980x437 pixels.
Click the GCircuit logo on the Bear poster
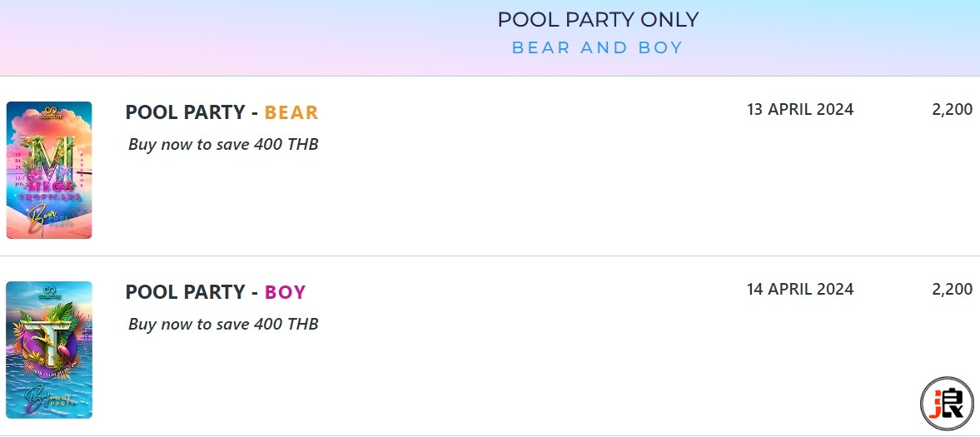tap(49, 113)
